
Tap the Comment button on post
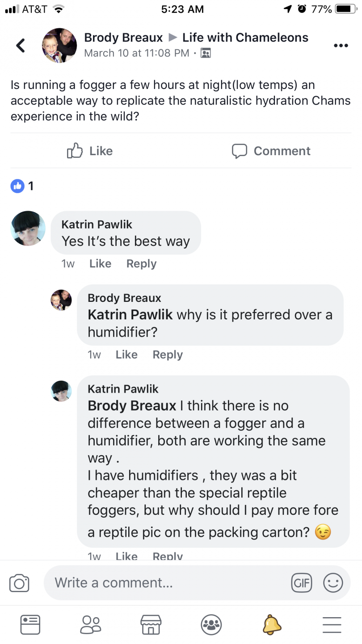[271, 151]
